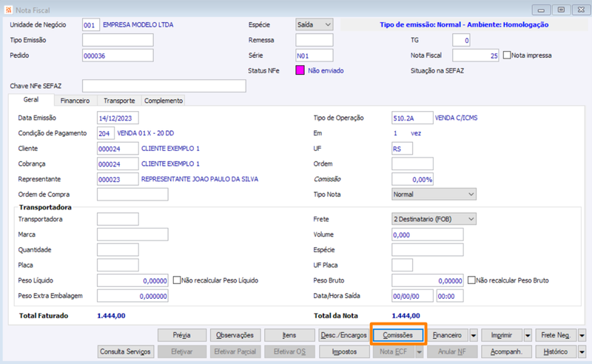The width and height of the screenshot is (592, 364).
Task: Click the magenta Status NFe color indicator
Action: [x=300, y=70]
